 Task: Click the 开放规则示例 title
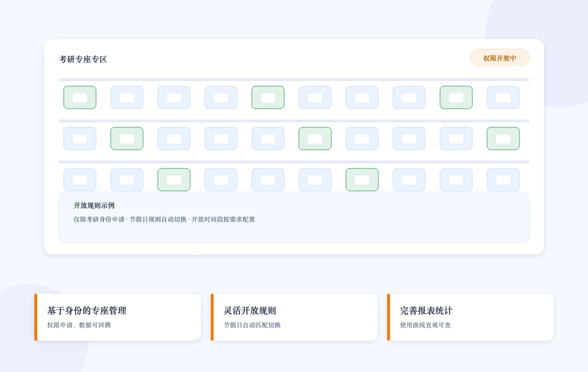click(94, 206)
